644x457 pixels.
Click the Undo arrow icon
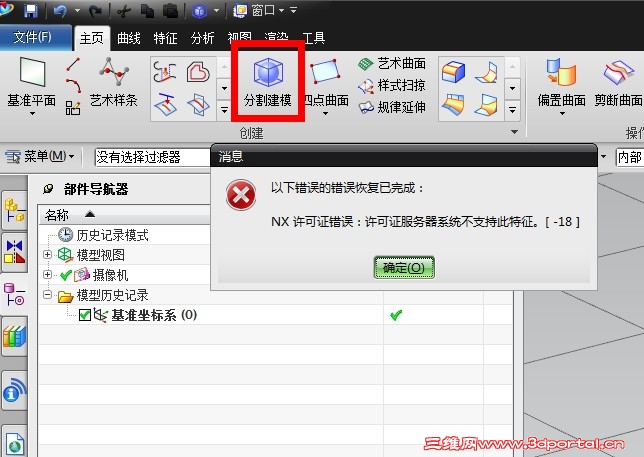60,10
